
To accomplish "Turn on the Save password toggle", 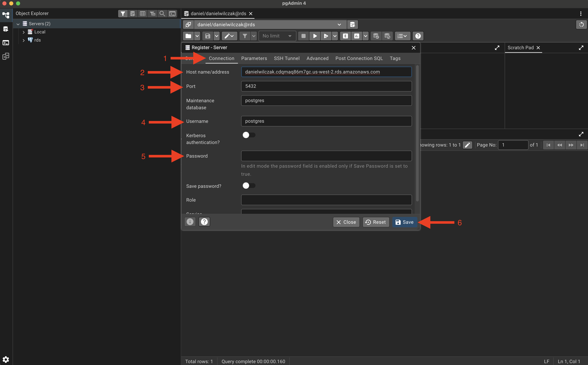I will pos(249,186).
